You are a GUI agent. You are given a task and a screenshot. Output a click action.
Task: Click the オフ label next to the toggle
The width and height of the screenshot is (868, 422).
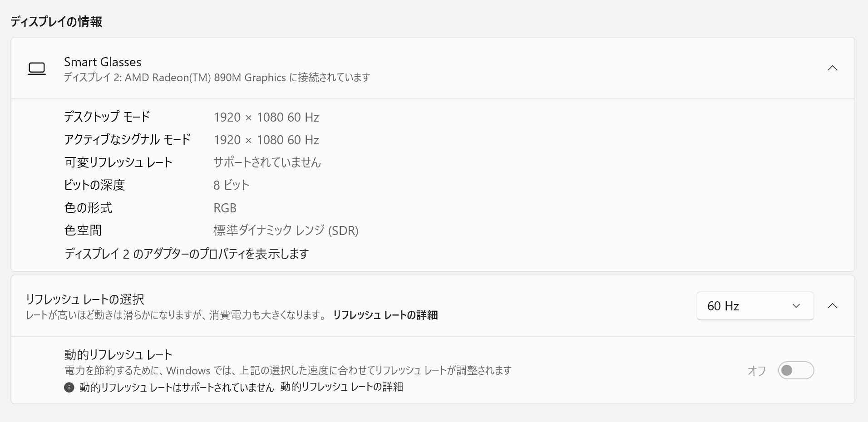tap(756, 371)
